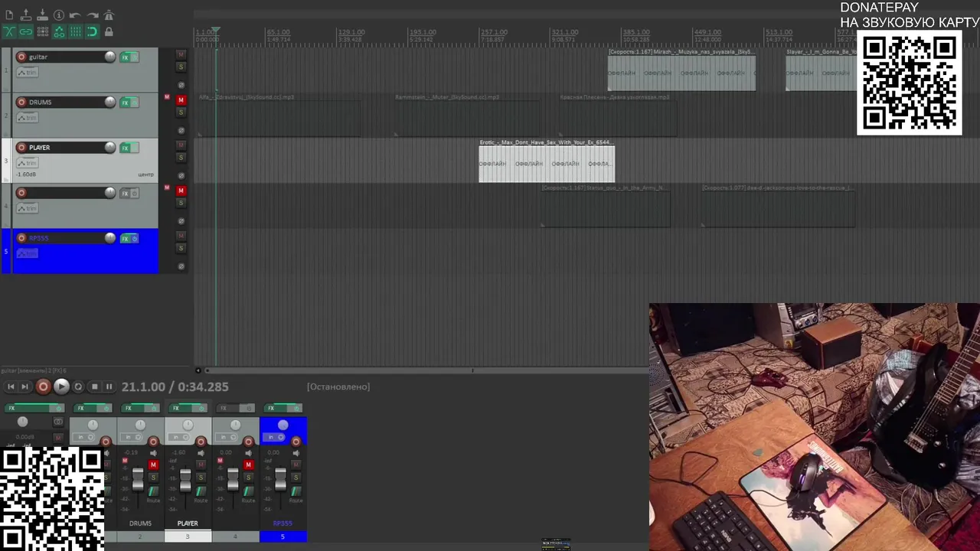Open FX chain of RP355 track
Screen dimensions: 980x551
coord(125,239)
